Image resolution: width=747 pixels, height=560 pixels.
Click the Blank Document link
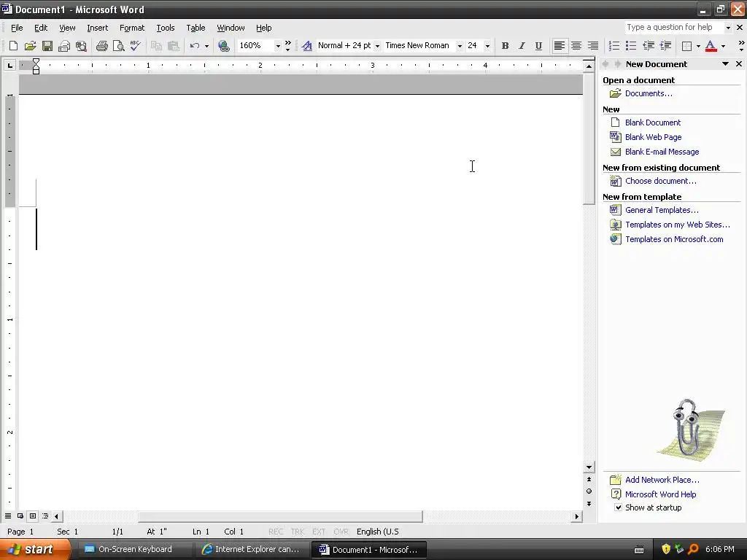(653, 122)
